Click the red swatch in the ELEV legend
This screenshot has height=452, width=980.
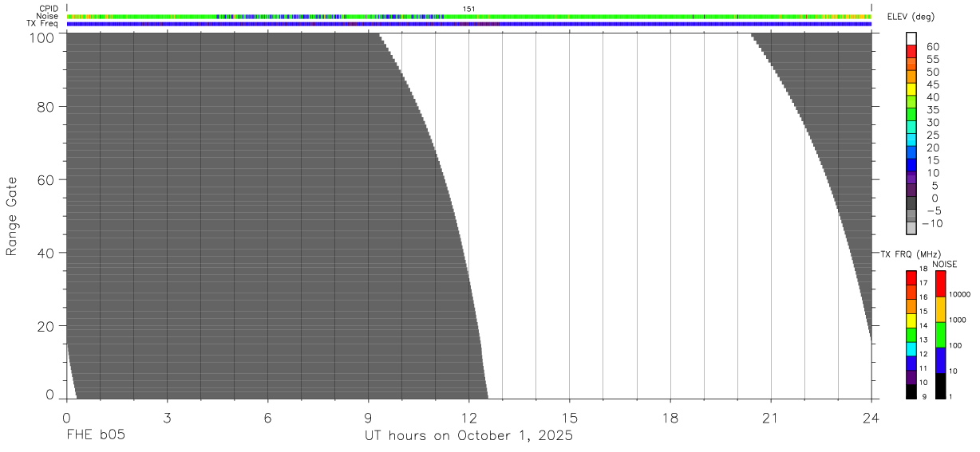[911, 51]
